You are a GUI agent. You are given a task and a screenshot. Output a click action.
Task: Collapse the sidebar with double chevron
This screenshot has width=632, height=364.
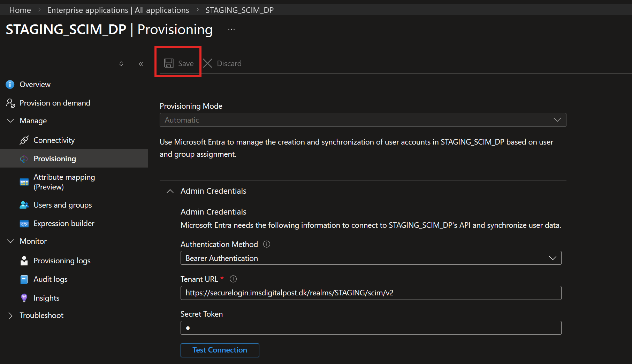(x=141, y=64)
